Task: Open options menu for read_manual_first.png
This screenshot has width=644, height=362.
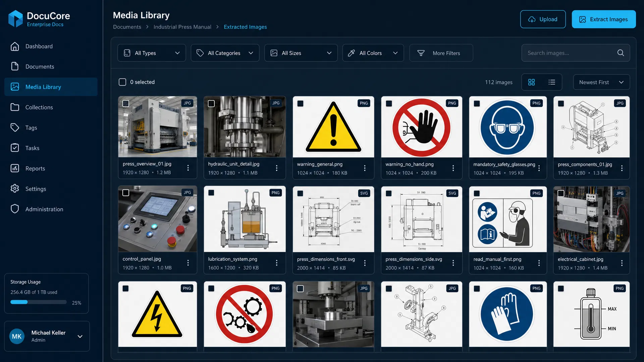Action: point(539,263)
